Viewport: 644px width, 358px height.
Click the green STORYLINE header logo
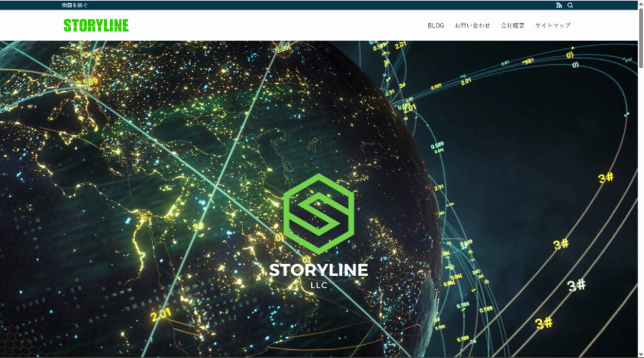pyautogui.click(x=96, y=25)
